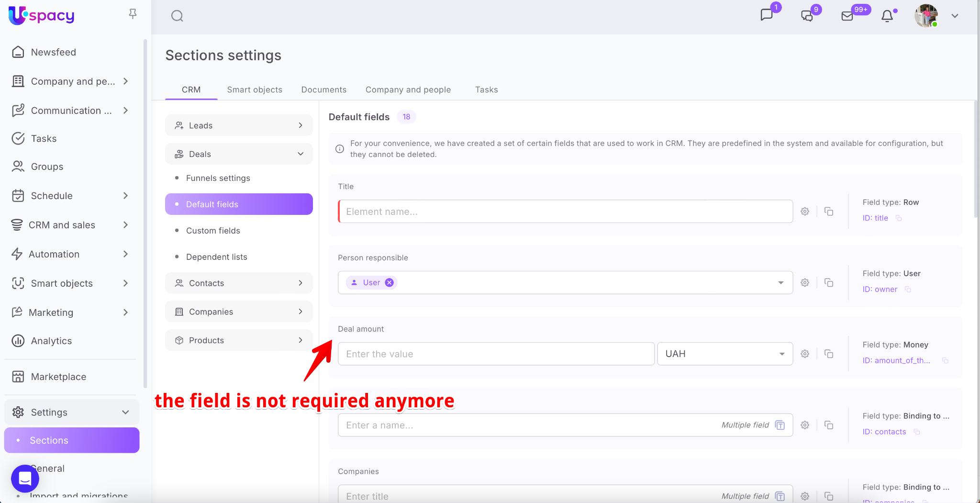Open settings gear for Title field
This screenshot has width=980, height=503.
tap(805, 212)
